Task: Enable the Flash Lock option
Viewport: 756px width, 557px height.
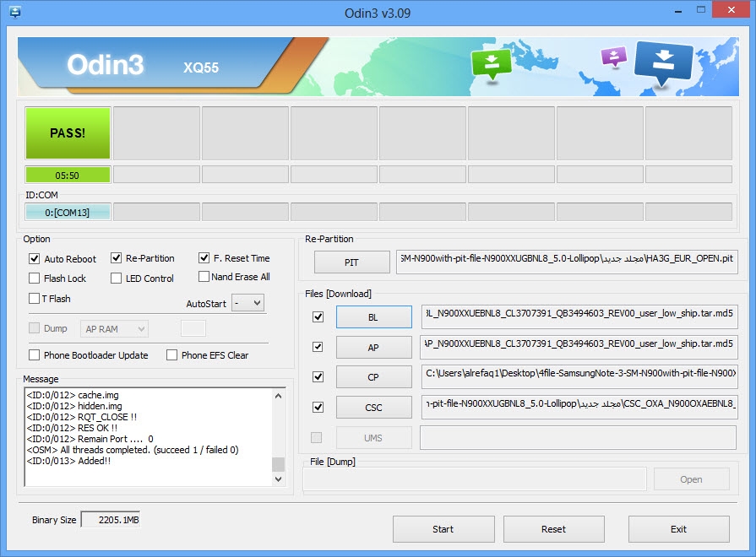Action: coord(35,278)
